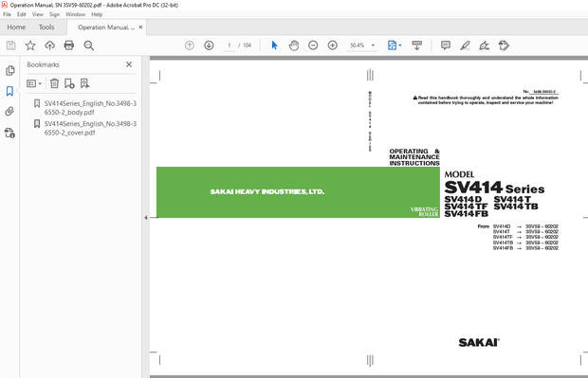This screenshot has width=588, height=378.
Task: Click the SV414 Series model heading
Action: click(494, 188)
